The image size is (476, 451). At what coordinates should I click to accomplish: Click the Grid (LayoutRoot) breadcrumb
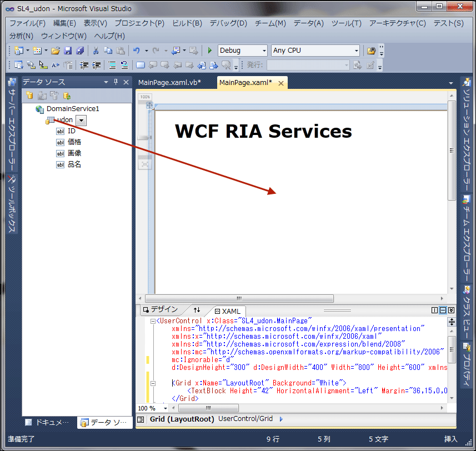(182, 419)
